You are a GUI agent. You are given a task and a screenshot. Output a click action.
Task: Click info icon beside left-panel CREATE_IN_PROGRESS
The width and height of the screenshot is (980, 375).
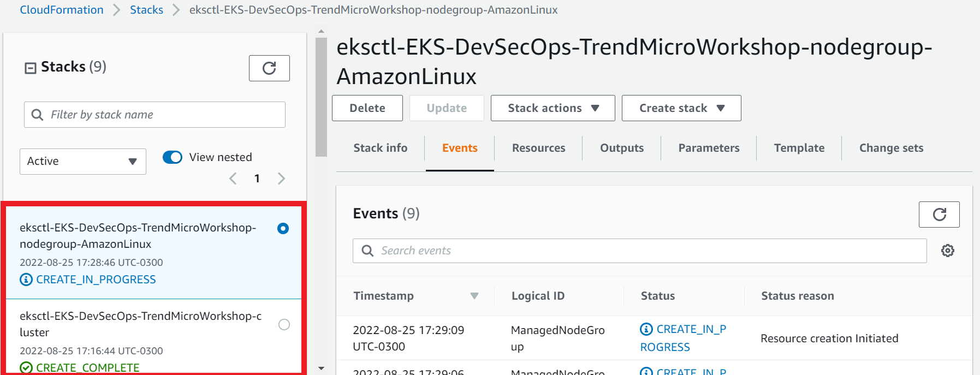pos(26,279)
